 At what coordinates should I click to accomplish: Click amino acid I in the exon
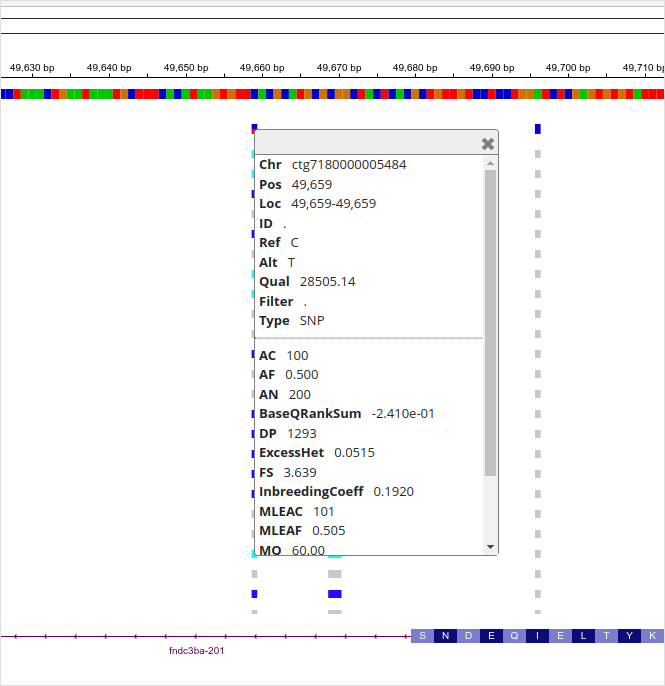(x=537, y=636)
